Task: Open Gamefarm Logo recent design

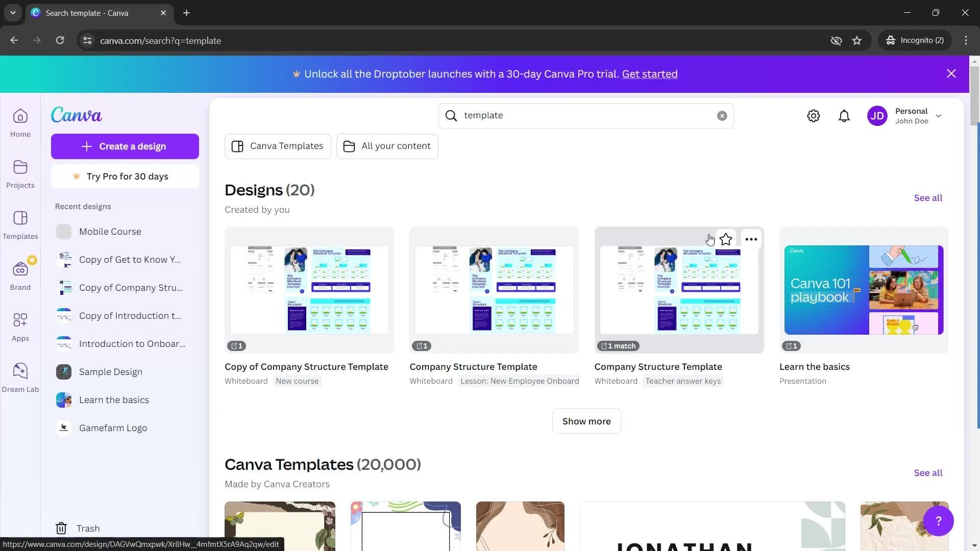Action: click(x=125, y=428)
